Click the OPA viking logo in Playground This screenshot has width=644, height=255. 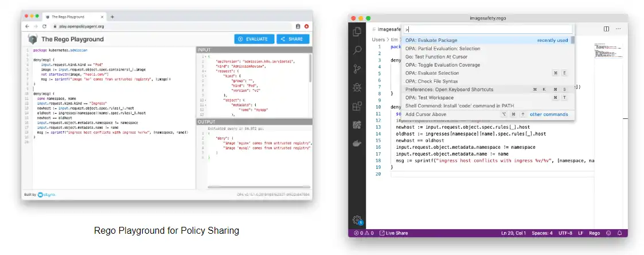coord(33,39)
